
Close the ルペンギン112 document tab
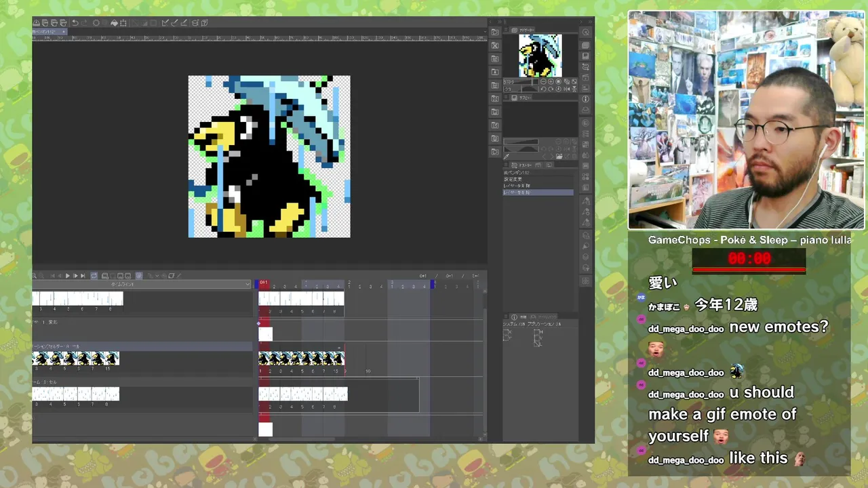pyautogui.click(x=64, y=32)
